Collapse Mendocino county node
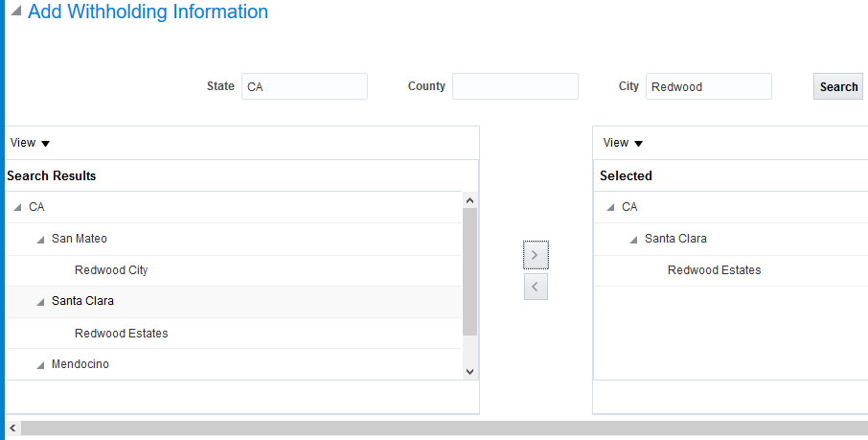Image resolution: width=868 pixels, height=440 pixels. [x=40, y=365]
